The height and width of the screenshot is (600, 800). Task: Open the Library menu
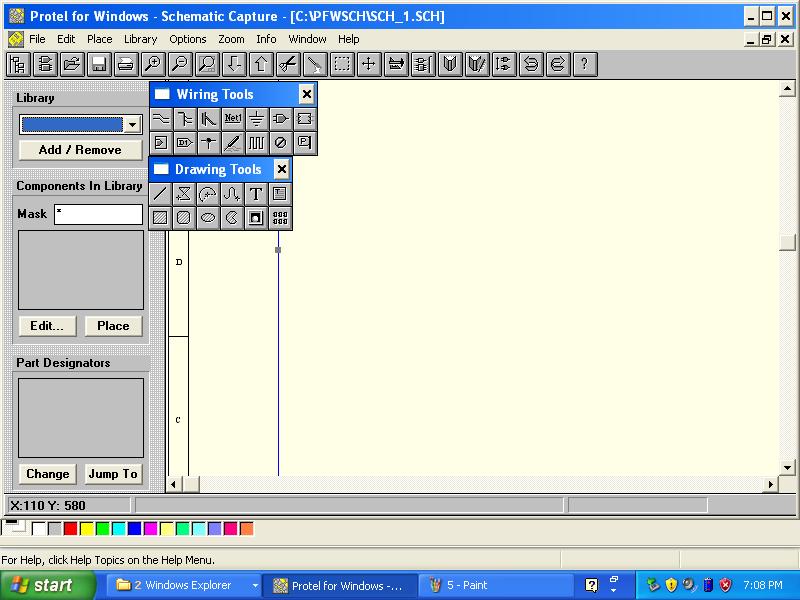point(140,39)
